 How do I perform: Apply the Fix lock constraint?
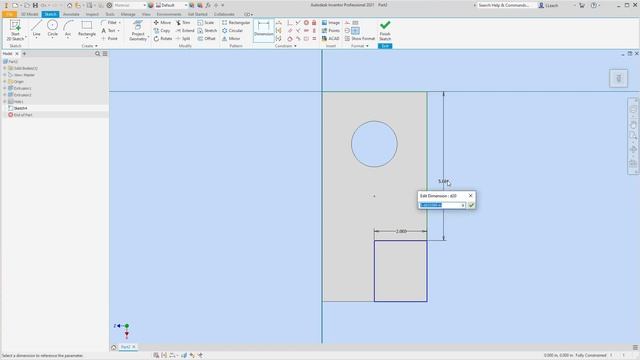pyautogui.click(x=314, y=22)
